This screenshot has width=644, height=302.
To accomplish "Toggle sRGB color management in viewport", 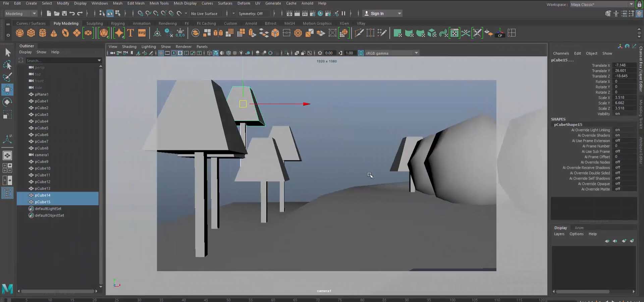I will point(361,53).
